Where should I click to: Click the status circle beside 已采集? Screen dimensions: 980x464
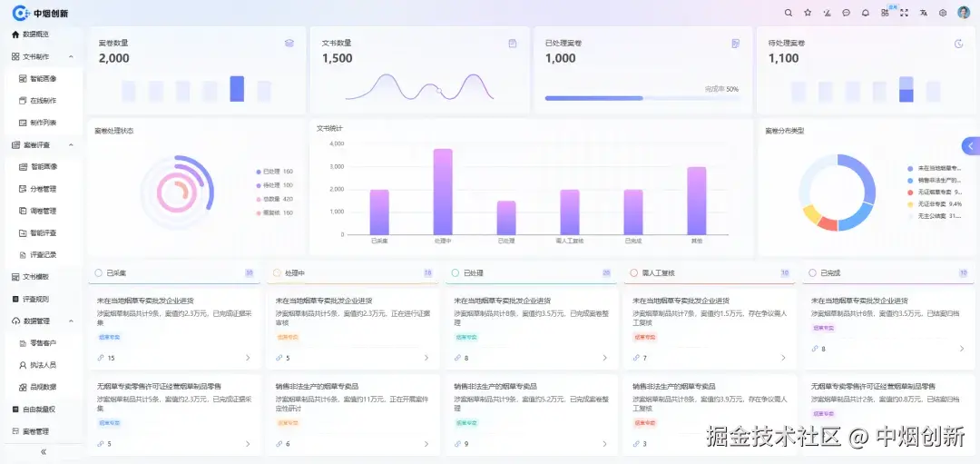98,272
